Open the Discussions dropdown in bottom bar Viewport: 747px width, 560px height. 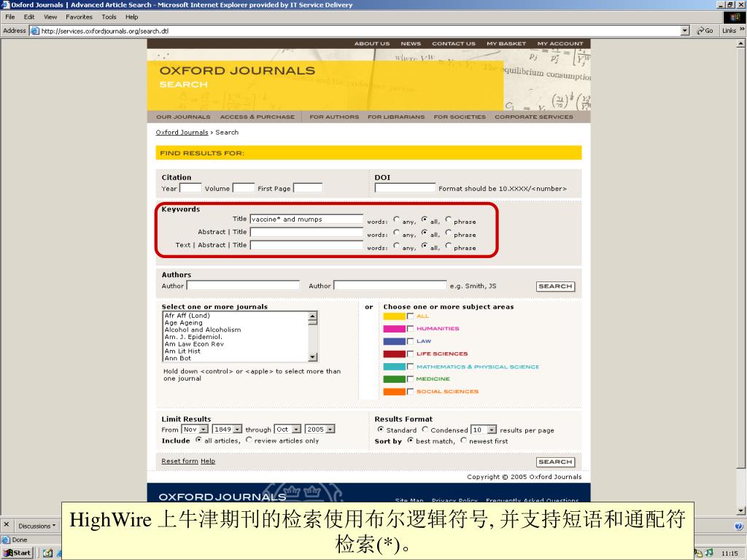[37, 526]
